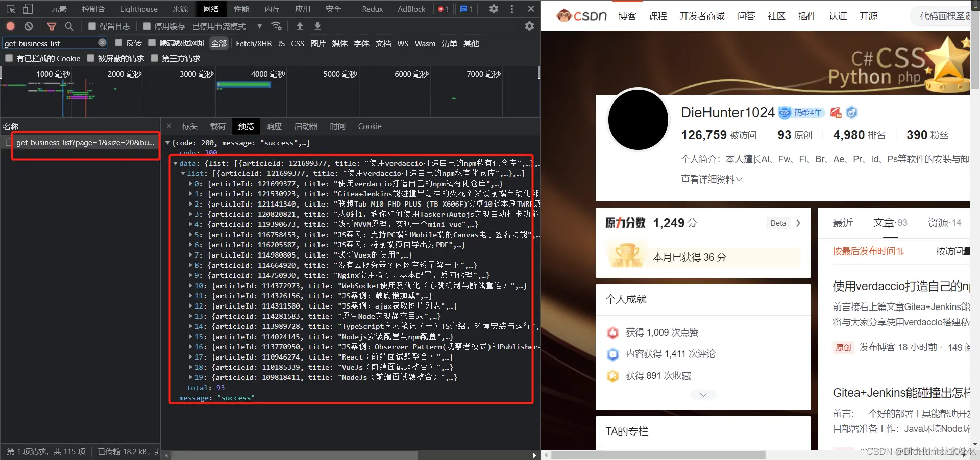Switch to the 元素 panel tab
Image resolution: width=980 pixels, height=460 pixels.
[59, 9]
